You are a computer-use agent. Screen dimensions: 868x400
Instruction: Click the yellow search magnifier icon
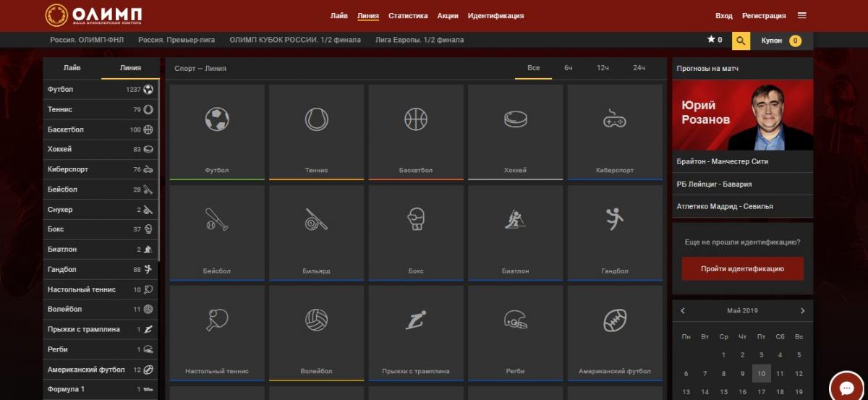(741, 41)
